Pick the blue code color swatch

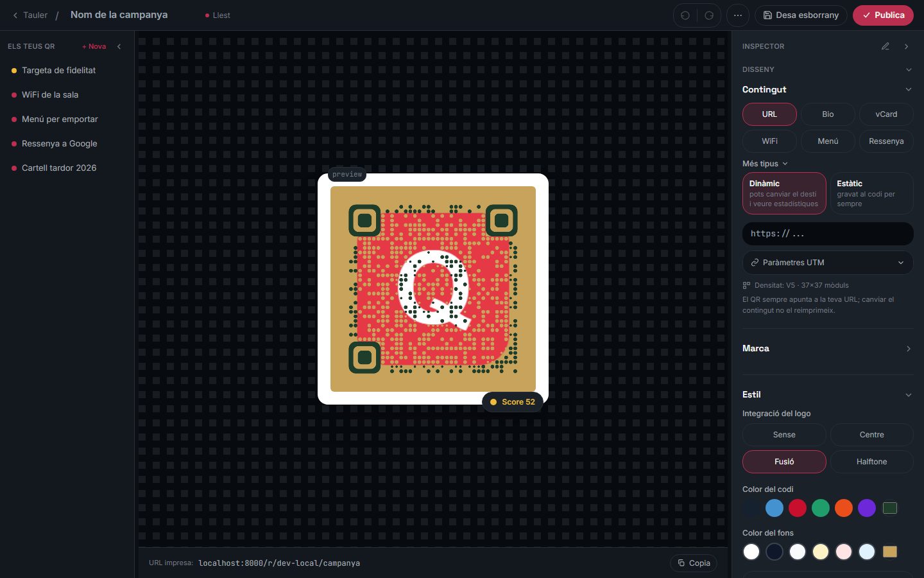tap(774, 508)
